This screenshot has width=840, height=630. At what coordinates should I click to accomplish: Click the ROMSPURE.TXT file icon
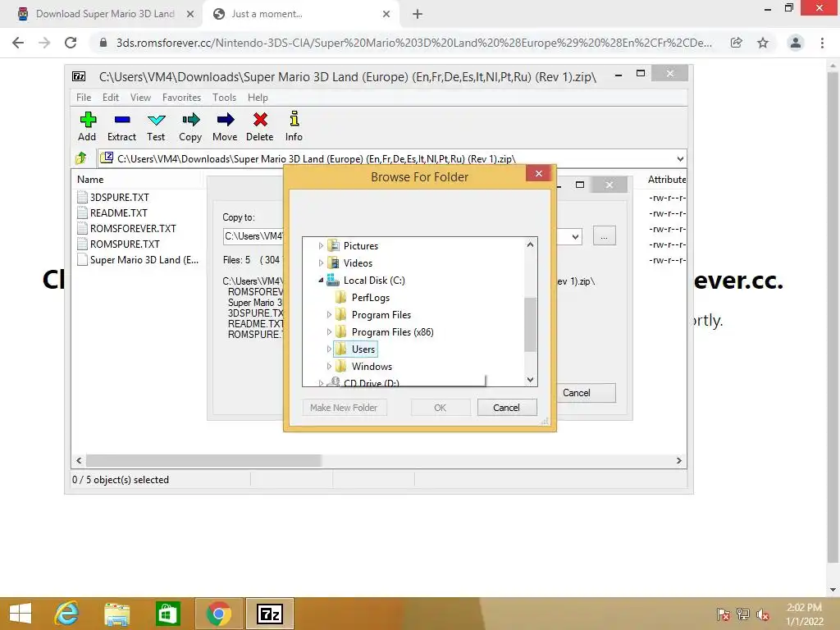82,244
